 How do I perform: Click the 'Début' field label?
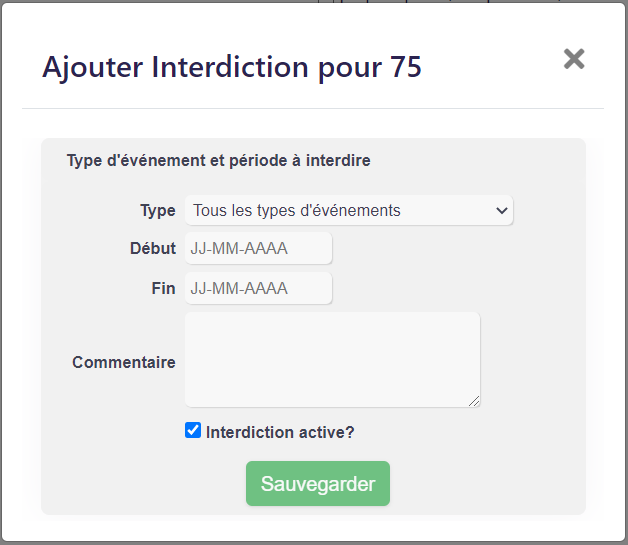153,248
